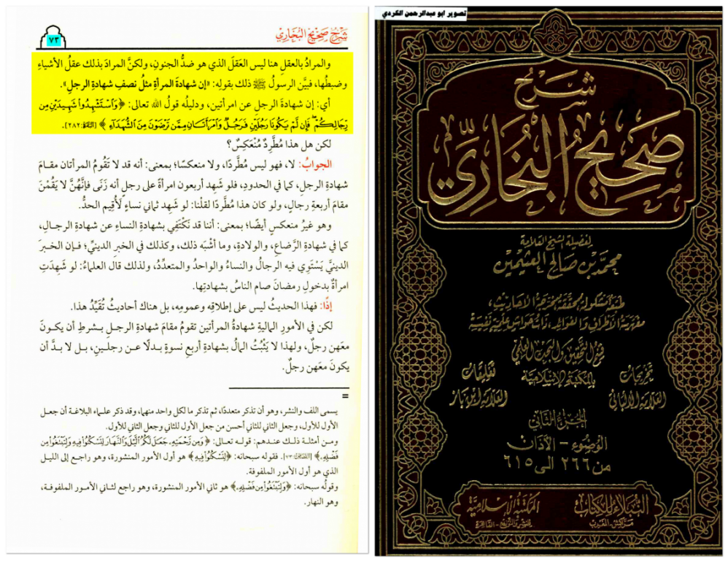This screenshot has height=562, width=728.
Task: Click the volume label 'الجزء الثاني'
Action: point(559,419)
